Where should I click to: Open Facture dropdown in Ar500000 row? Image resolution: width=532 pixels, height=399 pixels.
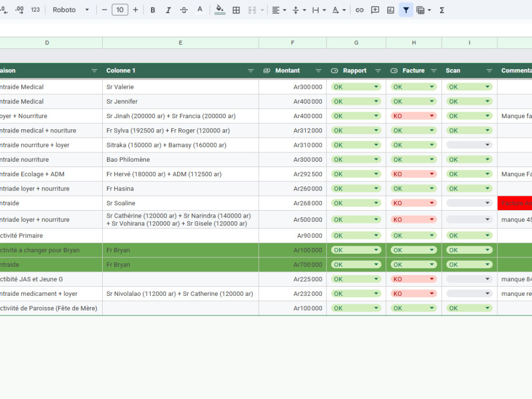click(x=413, y=220)
